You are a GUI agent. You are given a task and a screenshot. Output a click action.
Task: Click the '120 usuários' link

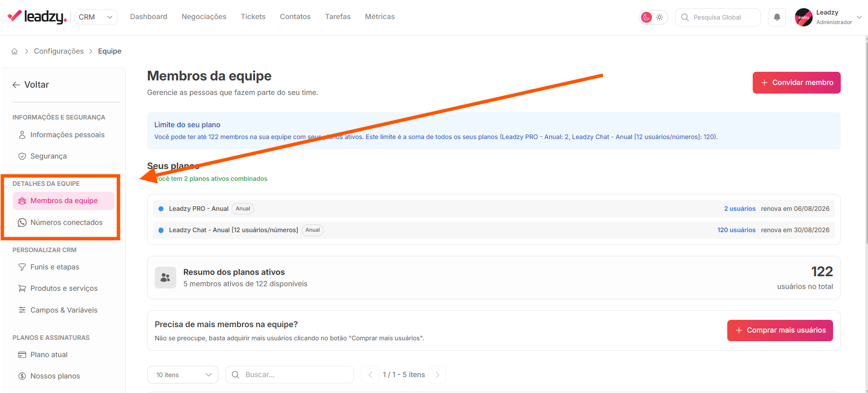pyautogui.click(x=736, y=230)
